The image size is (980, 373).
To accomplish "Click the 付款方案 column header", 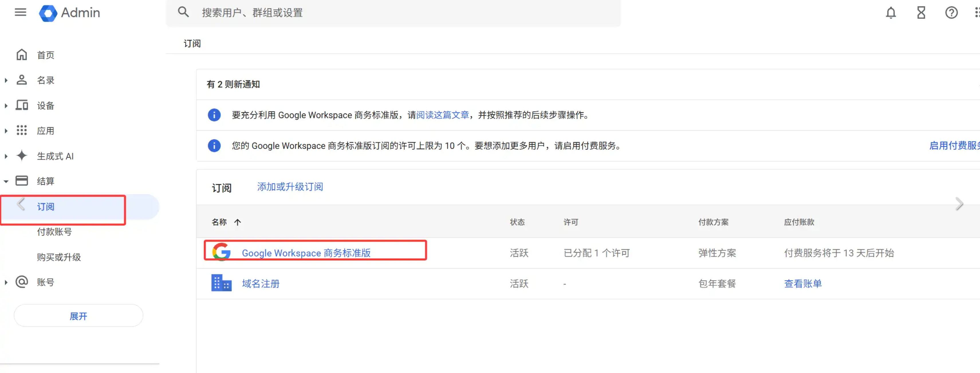I will coord(713,222).
